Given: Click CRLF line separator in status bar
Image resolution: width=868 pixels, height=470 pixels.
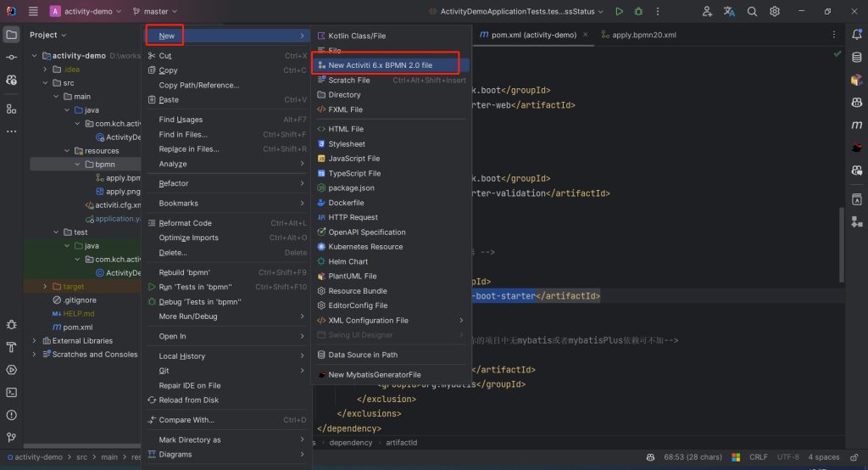Looking at the screenshot, I should click(758, 457).
